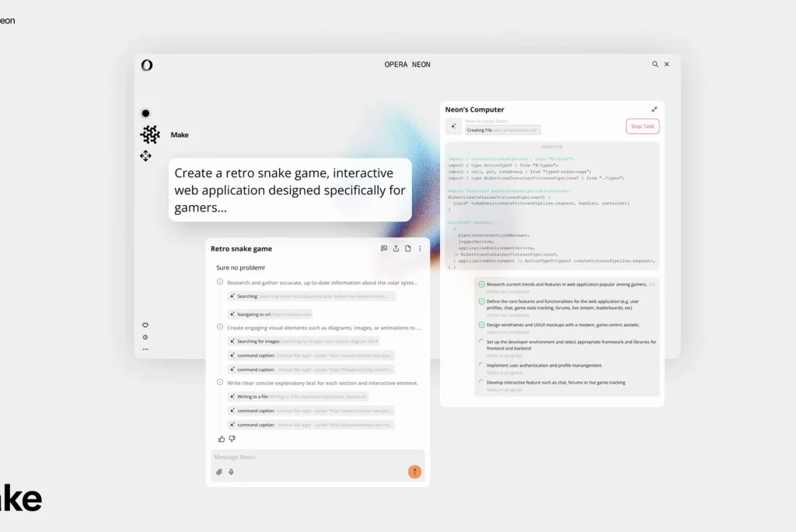Screen dimensions: 796x532
Task: Open the ellipsis menu in the left sidebar
Action: point(145,349)
